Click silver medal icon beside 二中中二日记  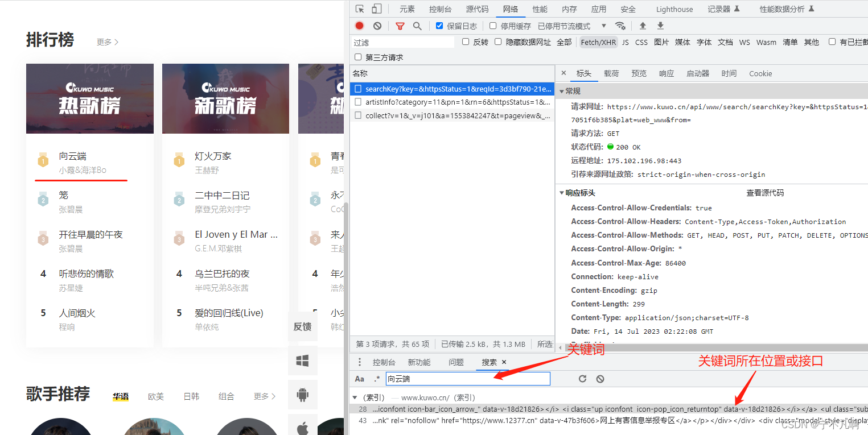pos(179,200)
